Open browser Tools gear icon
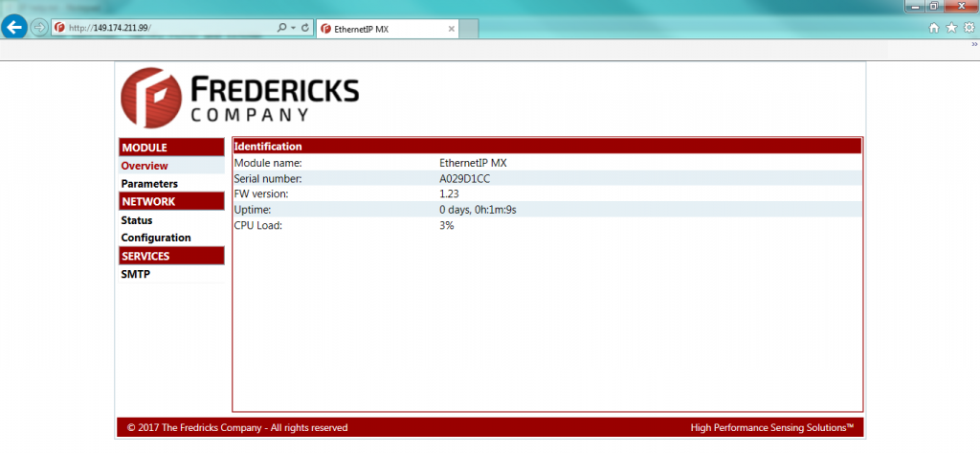This screenshot has width=980, height=454. click(x=969, y=28)
